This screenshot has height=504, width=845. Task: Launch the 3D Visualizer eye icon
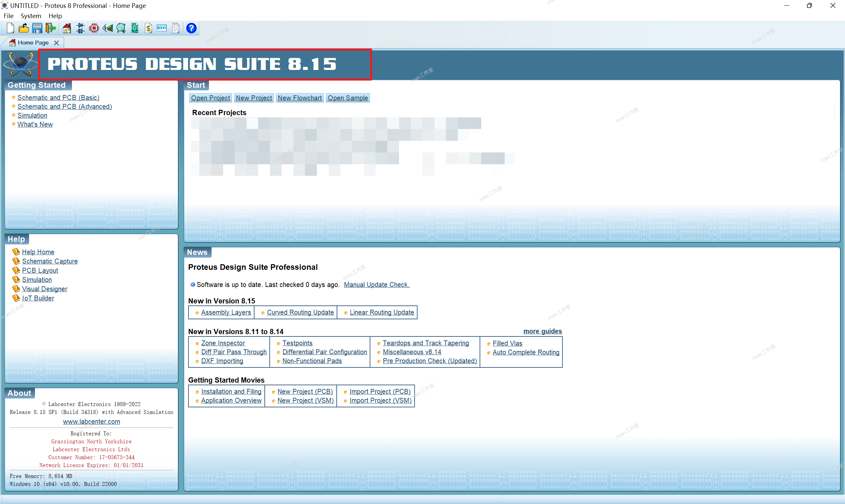pyautogui.click(x=108, y=28)
